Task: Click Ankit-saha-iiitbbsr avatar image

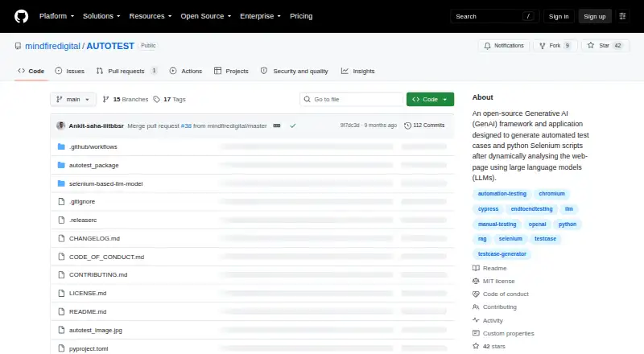Action: click(61, 126)
